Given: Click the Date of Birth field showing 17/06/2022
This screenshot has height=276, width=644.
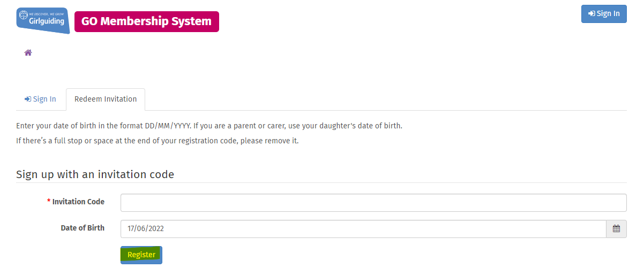Looking at the screenshot, I should (363, 229).
